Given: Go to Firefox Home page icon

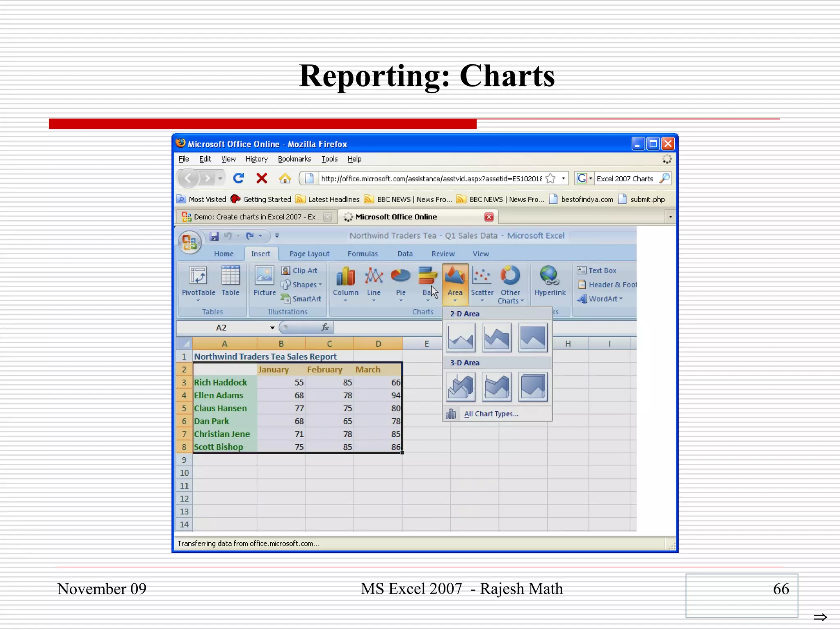Looking at the screenshot, I should point(285,178).
